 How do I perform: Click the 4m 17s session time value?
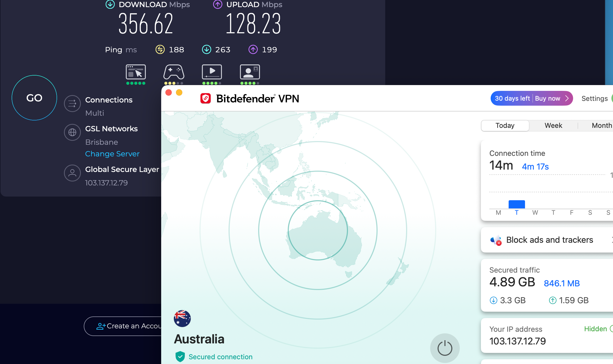tap(535, 166)
